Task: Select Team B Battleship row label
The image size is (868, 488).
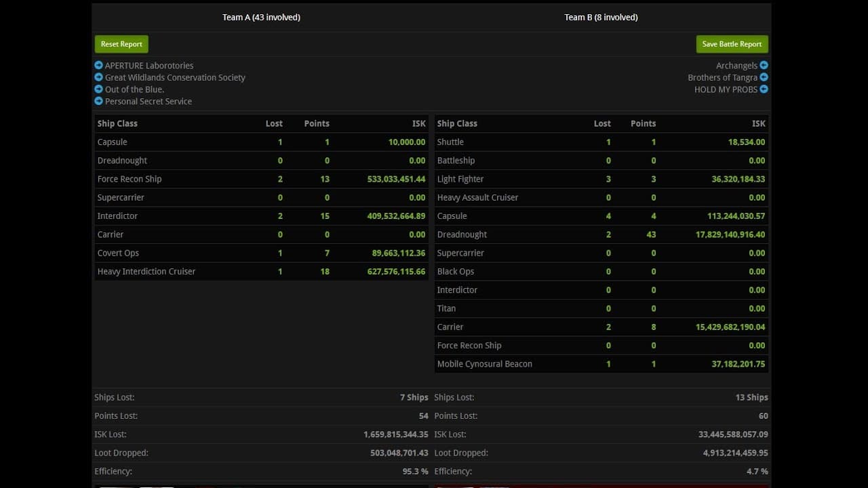Action: 456,161
